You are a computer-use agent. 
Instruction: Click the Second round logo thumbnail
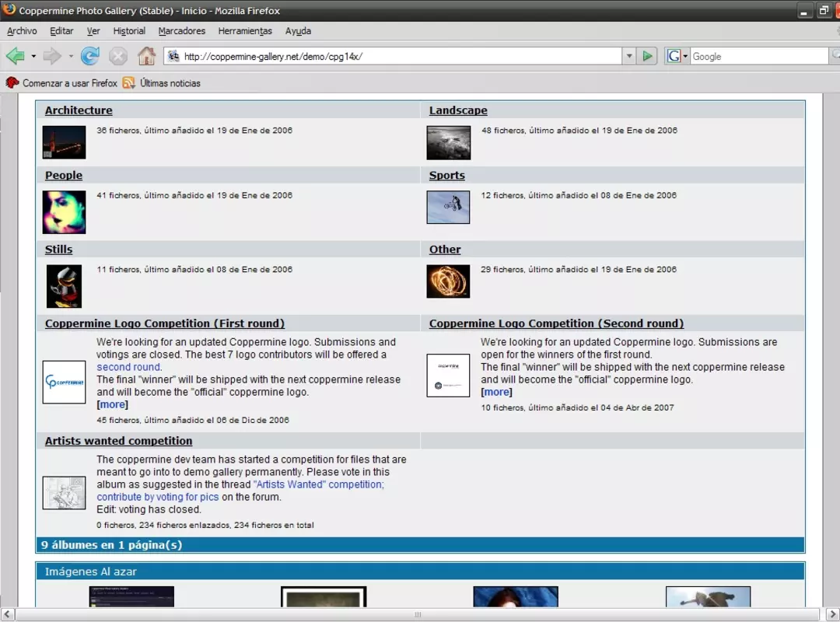point(448,375)
